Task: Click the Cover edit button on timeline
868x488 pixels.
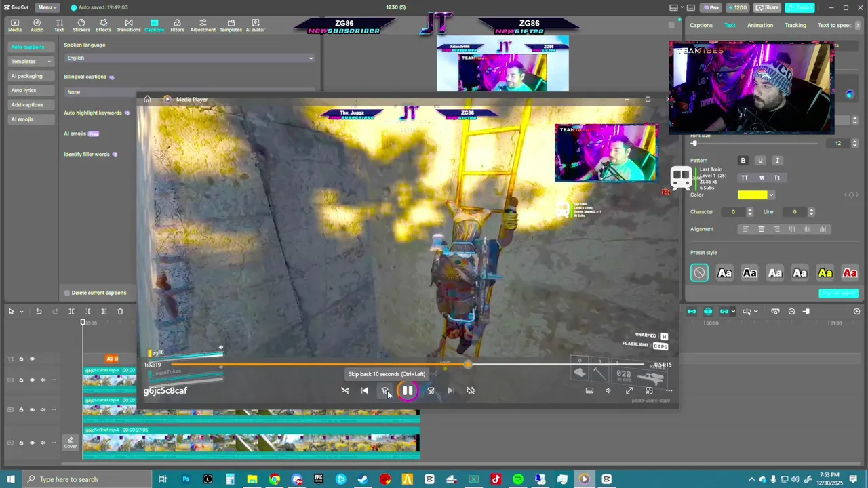Action: pos(71,443)
